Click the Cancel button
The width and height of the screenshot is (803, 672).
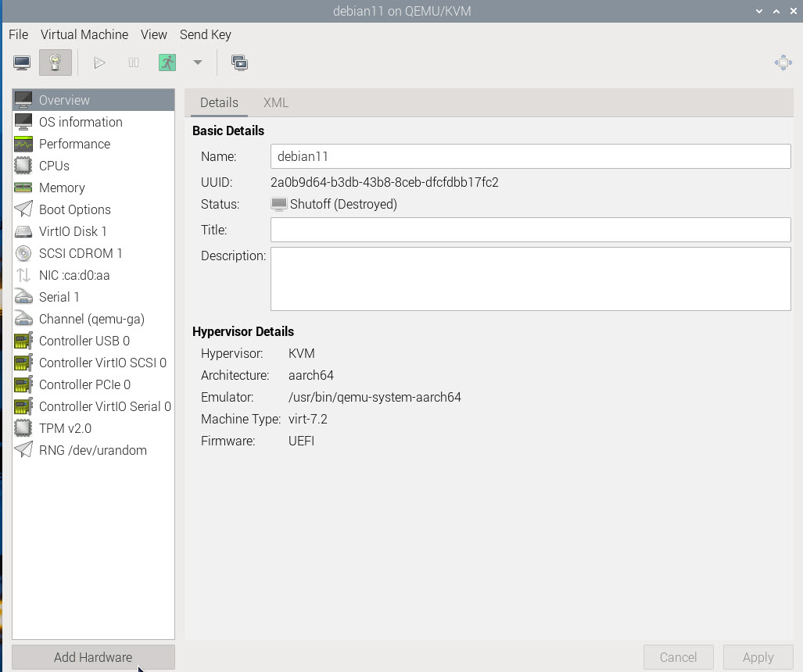point(678,657)
